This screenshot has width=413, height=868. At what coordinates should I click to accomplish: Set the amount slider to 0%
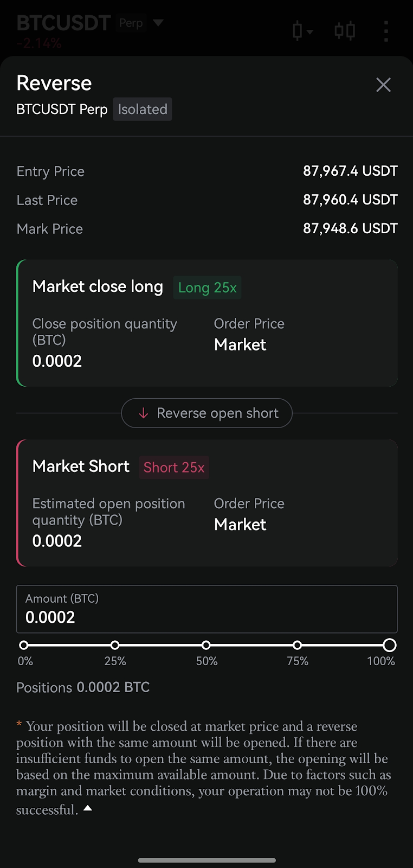click(x=24, y=645)
